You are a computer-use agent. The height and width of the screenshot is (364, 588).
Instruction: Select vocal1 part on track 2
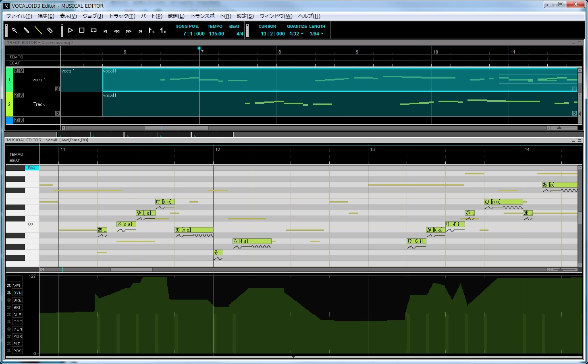340,104
